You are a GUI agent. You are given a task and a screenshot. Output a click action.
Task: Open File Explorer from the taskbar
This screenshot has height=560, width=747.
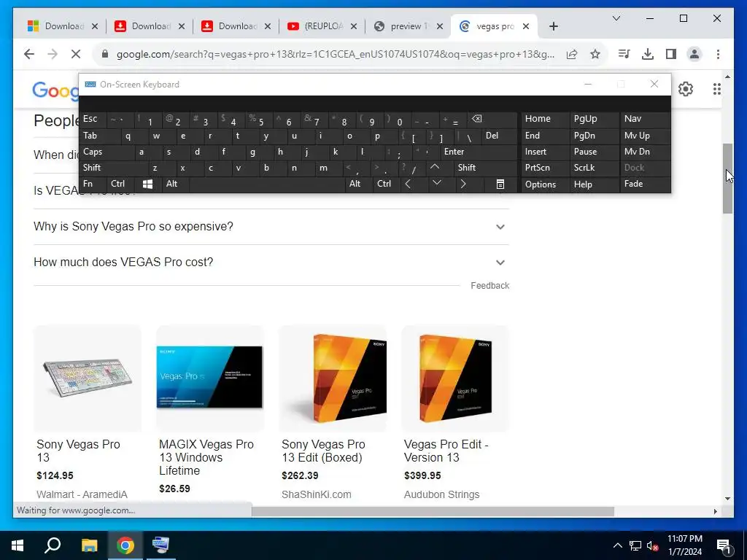pyautogui.click(x=89, y=545)
